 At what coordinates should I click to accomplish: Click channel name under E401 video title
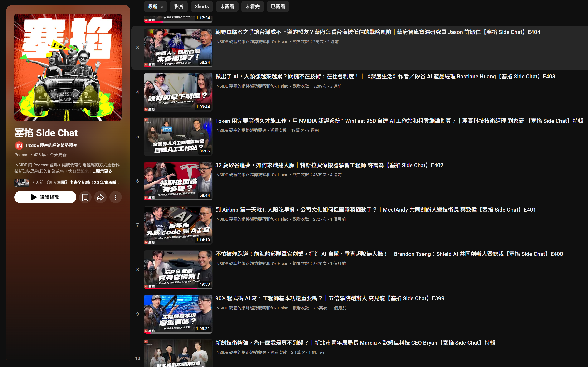(252, 219)
